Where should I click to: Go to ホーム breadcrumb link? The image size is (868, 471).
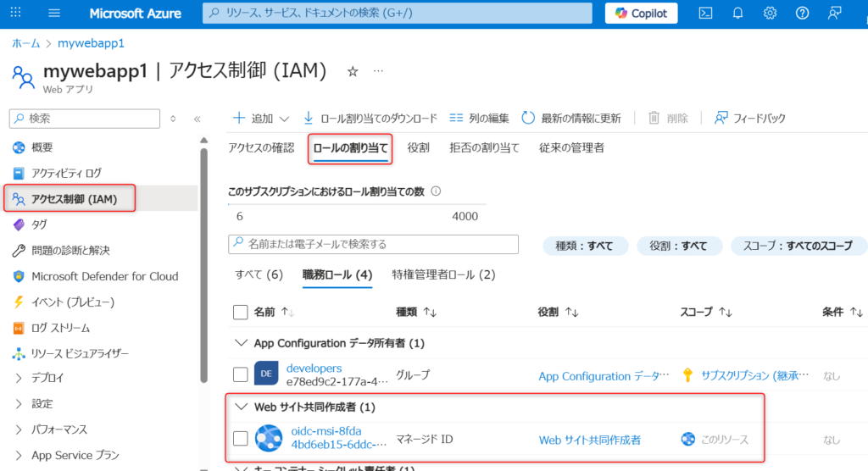[x=26, y=43]
